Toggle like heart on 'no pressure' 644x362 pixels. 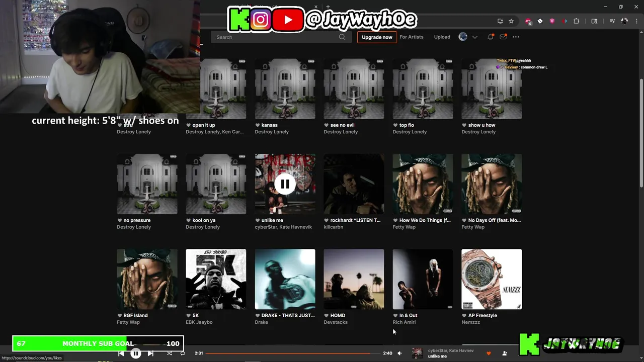[x=120, y=220]
